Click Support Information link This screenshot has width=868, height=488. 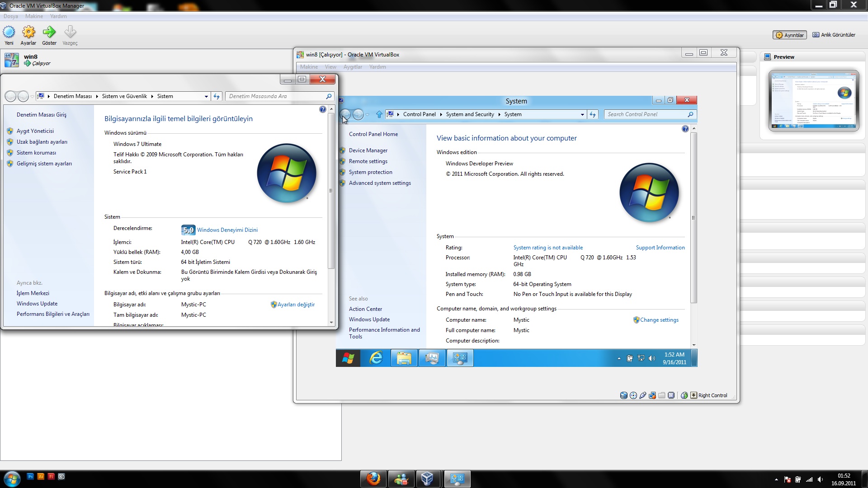[x=660, y=248]
